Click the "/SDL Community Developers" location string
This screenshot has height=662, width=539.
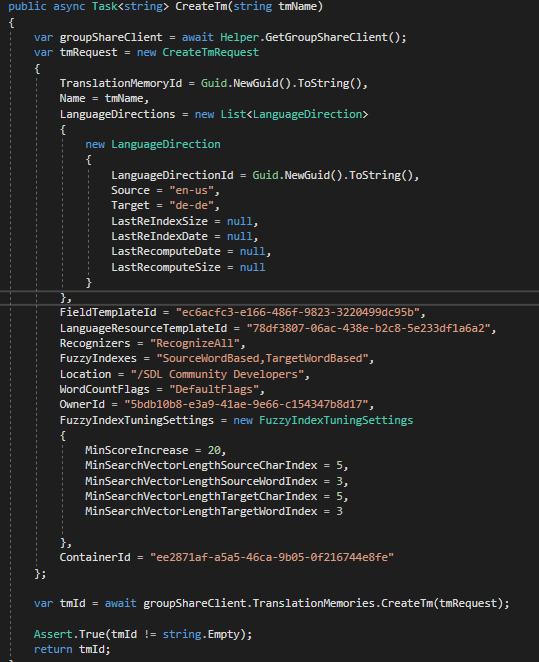217,374
